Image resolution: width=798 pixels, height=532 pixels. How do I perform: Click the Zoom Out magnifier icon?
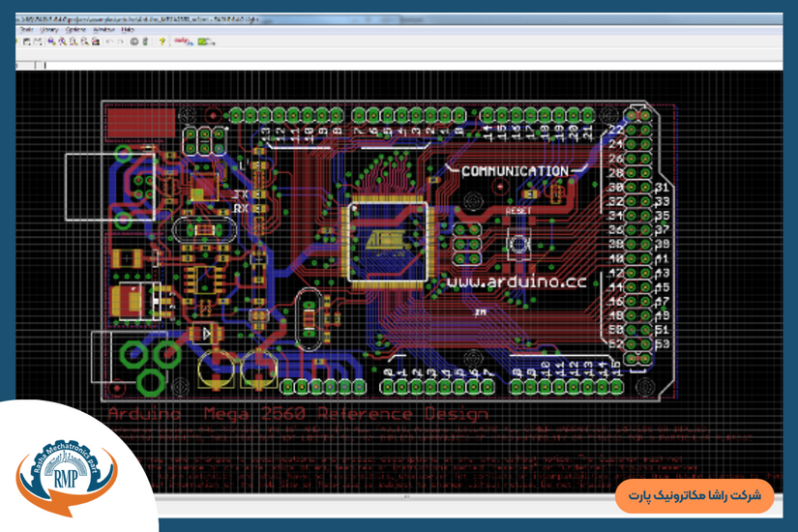click(74, 42)
